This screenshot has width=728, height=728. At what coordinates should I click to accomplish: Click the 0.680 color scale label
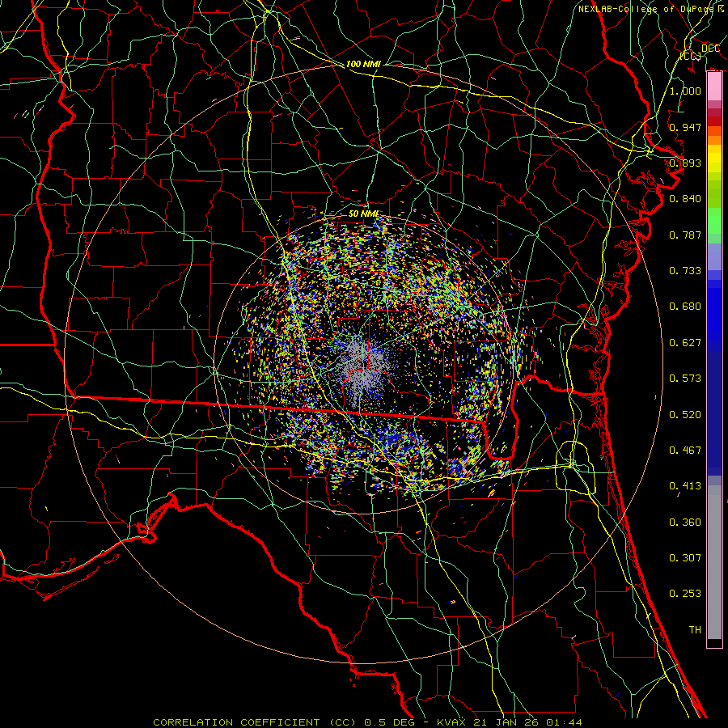coord(685,306)
